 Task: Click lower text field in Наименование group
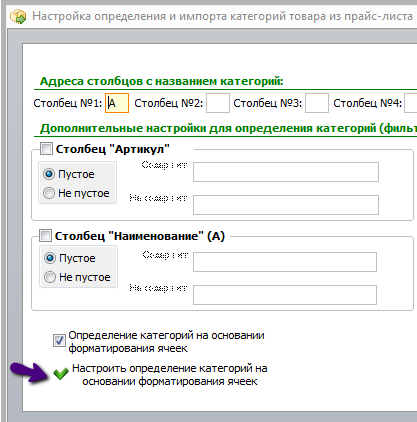point(285,295)
